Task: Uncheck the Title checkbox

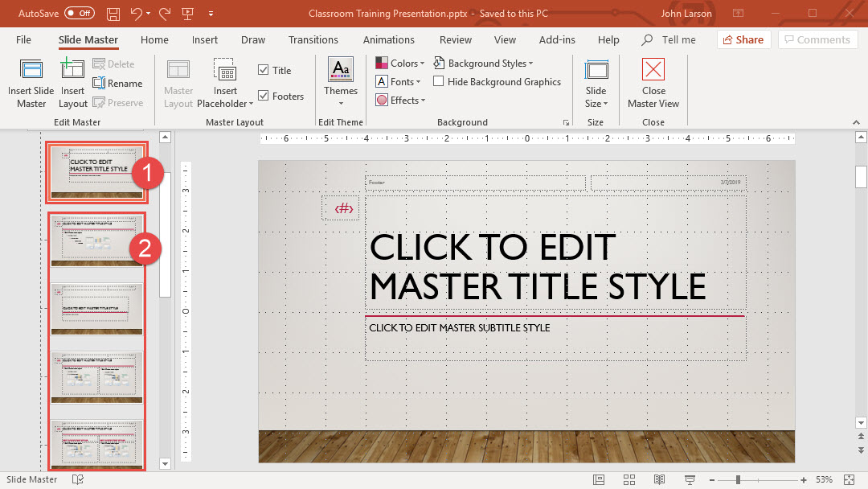Action: tap(264, 71)
